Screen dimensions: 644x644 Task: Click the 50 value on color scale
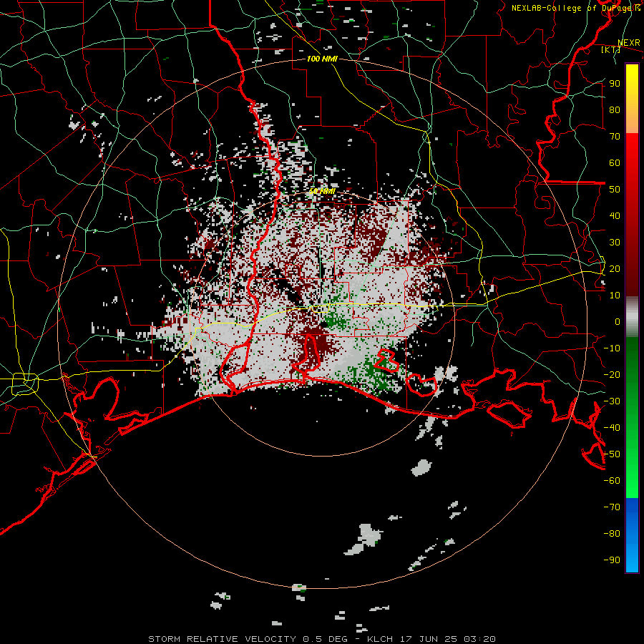coord(615,190)
